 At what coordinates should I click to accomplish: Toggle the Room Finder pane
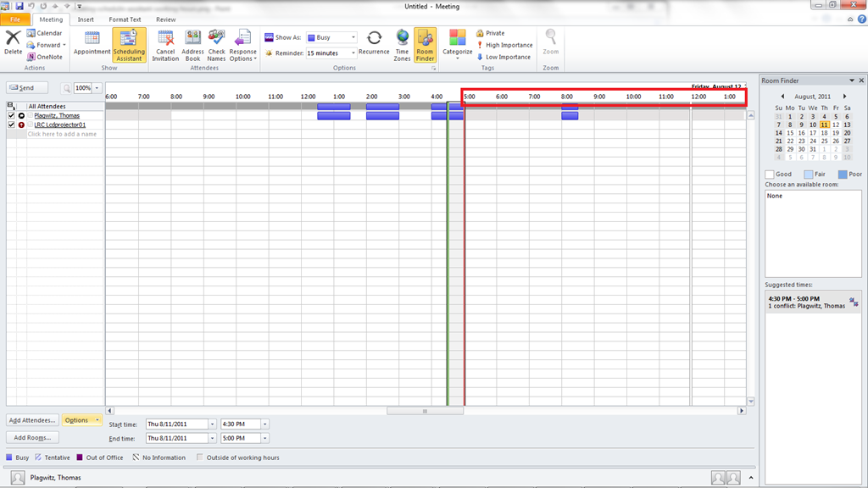pyautogui.click(x=425, y=44)
